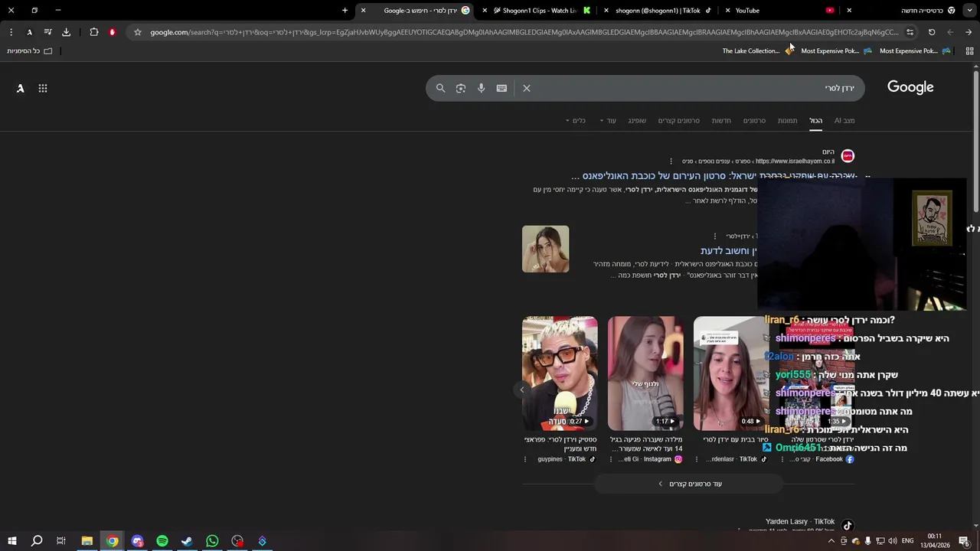This screenshot has height=551, width=980.
Task: Open Windows Start menu
Action: 12,541
